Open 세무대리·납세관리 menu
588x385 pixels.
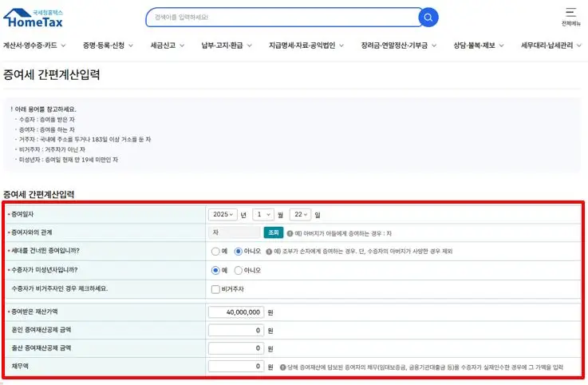click(x=551, y=46)
